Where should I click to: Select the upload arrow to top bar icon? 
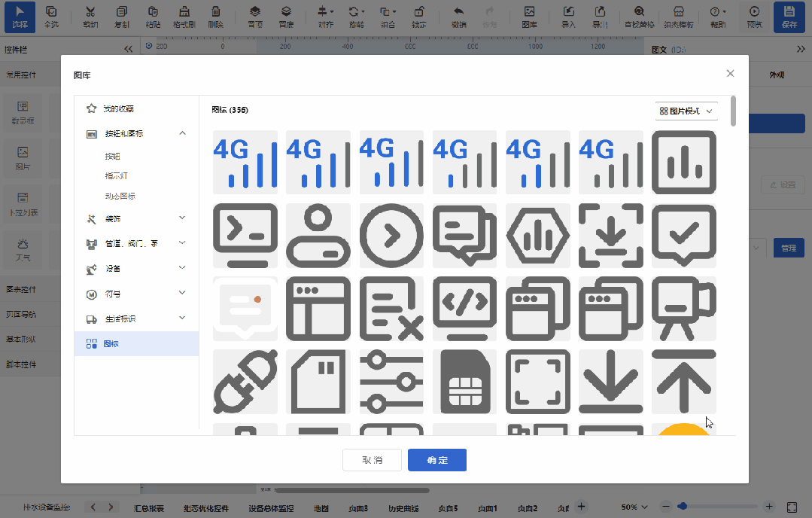[x=683, y=382]
